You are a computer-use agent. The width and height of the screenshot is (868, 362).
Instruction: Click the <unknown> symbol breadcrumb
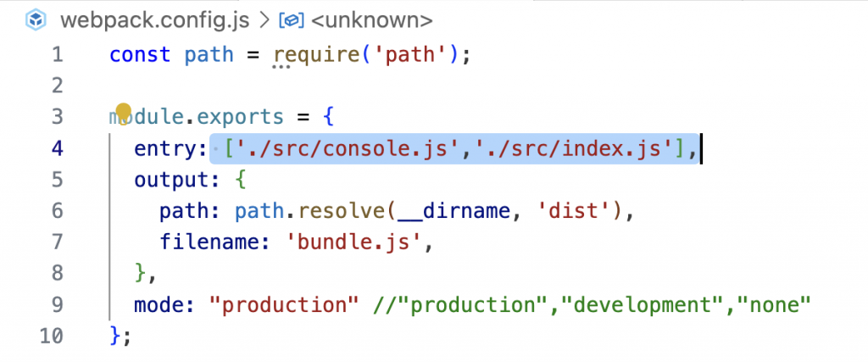(371, 20)
